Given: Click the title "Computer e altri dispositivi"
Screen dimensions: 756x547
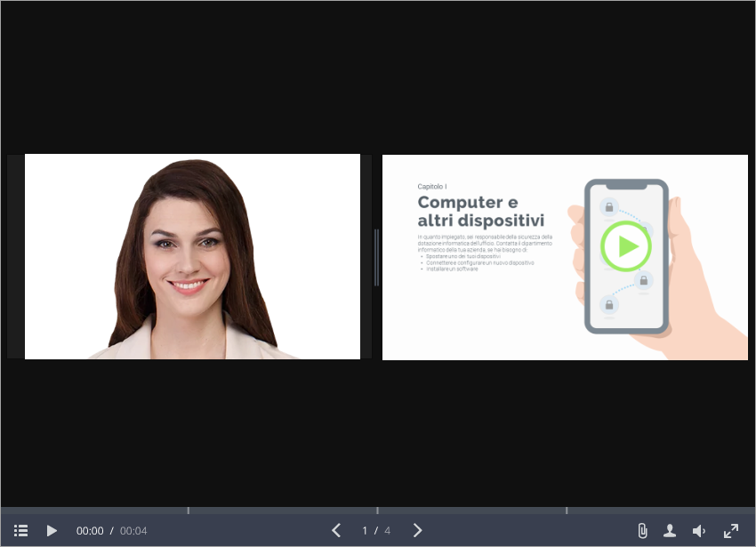Looking at the screenshot, I should [481, 211].
